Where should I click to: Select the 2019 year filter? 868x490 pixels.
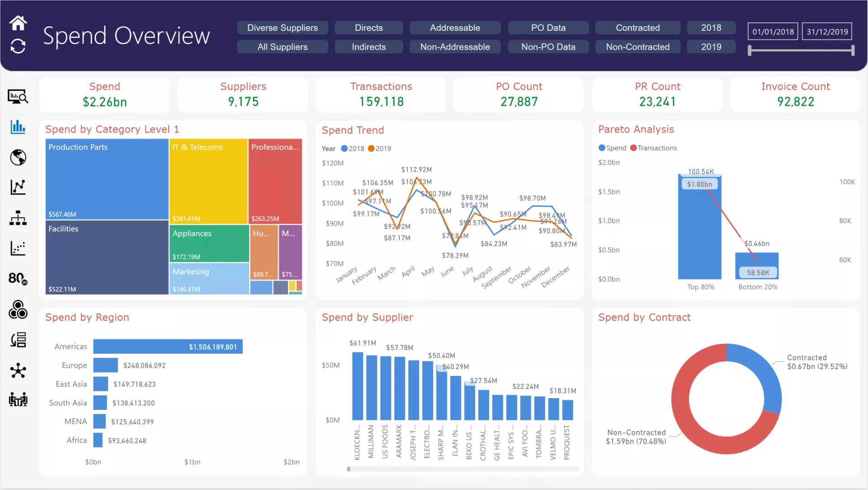point(711,47)
